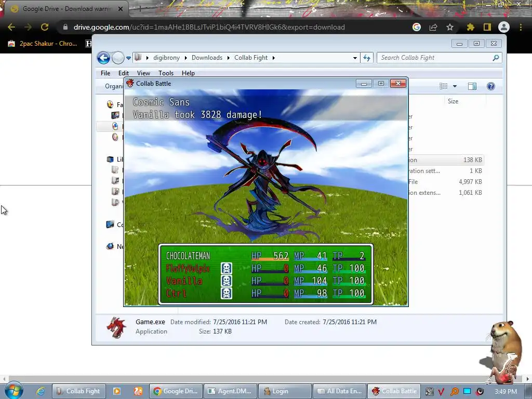Expand arrow after digibrony breadcrumb

[185, 58]
